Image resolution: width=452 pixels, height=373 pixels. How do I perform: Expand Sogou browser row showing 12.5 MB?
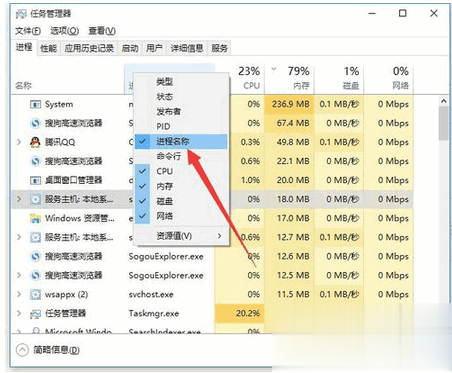pos(19,275)
